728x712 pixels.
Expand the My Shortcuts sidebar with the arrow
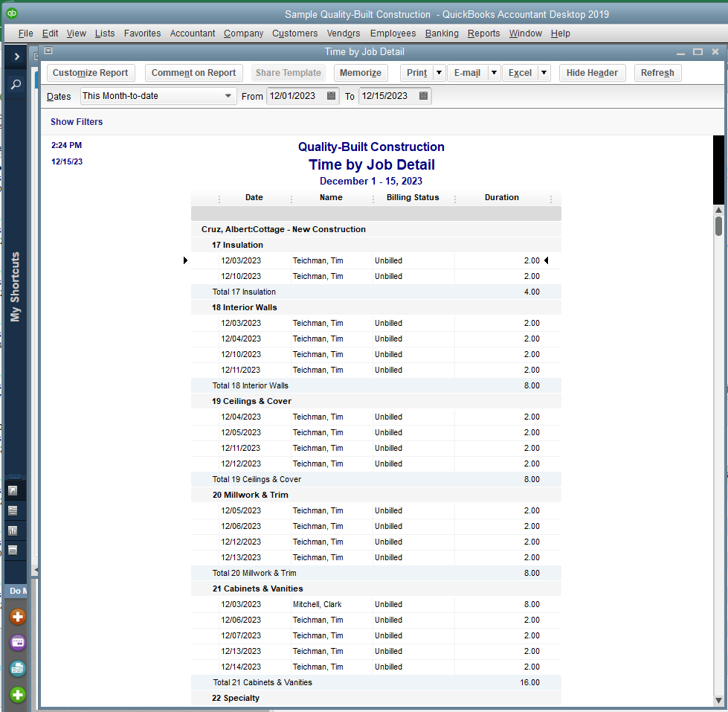[x=16, y=56]
